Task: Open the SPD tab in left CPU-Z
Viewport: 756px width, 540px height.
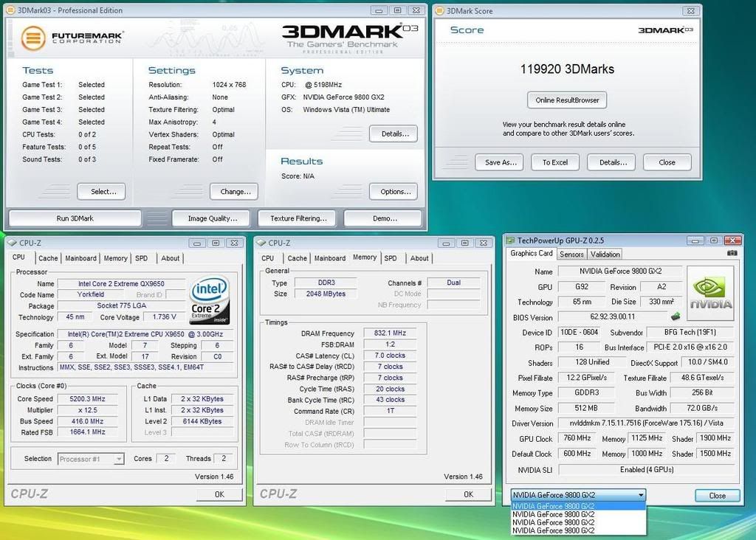Action: click(141, 258)
